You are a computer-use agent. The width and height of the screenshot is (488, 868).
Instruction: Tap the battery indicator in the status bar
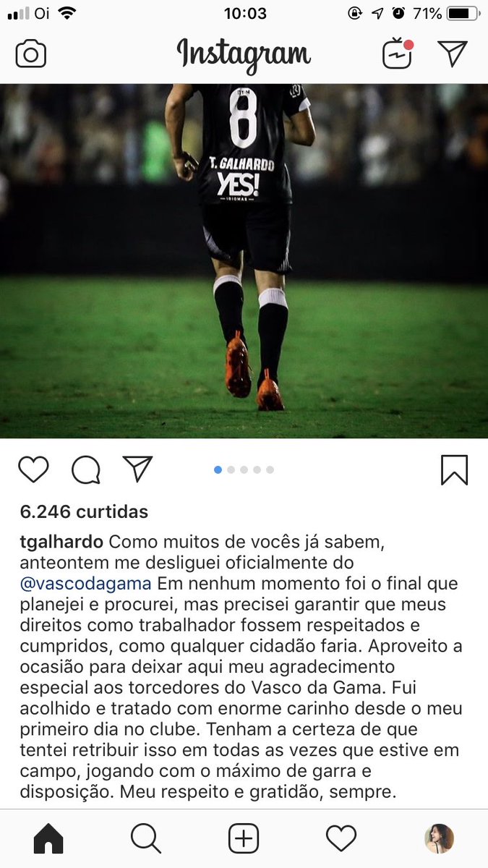pos(462,13)
